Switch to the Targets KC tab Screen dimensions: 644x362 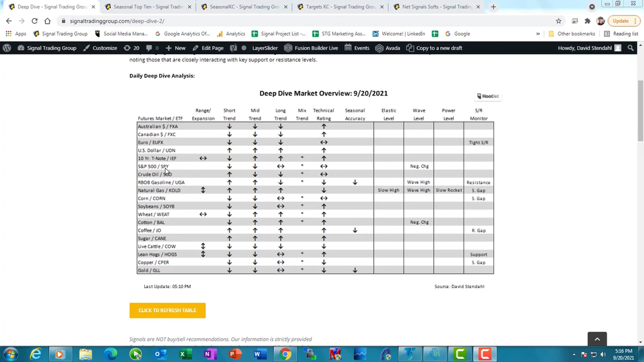(x=340, y=7)
